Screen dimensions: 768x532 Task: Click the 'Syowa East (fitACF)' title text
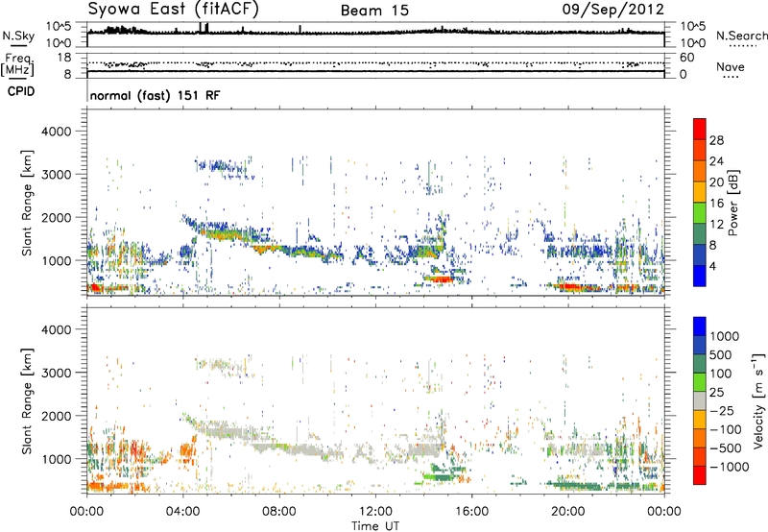click(x=173, y=10)
